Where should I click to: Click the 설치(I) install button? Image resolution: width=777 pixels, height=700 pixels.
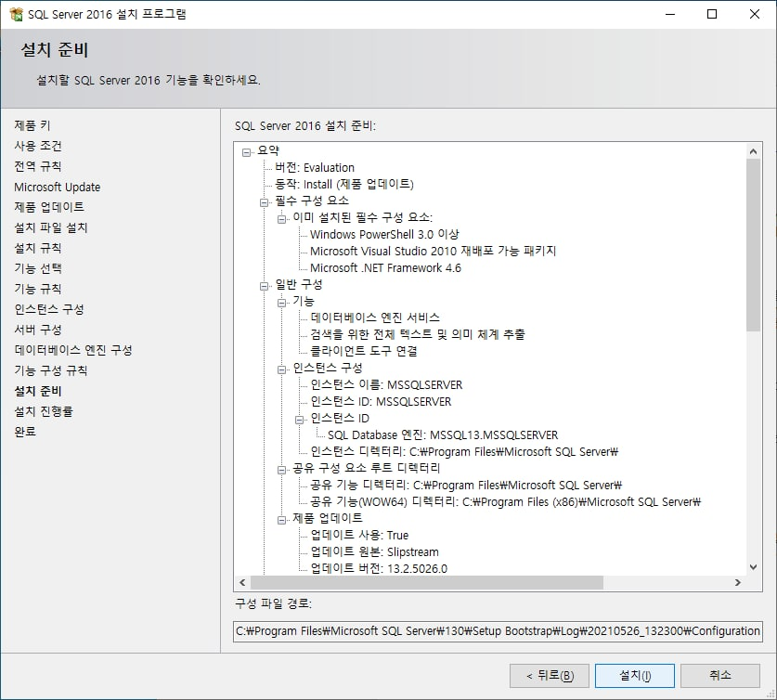tap(635, 676)
